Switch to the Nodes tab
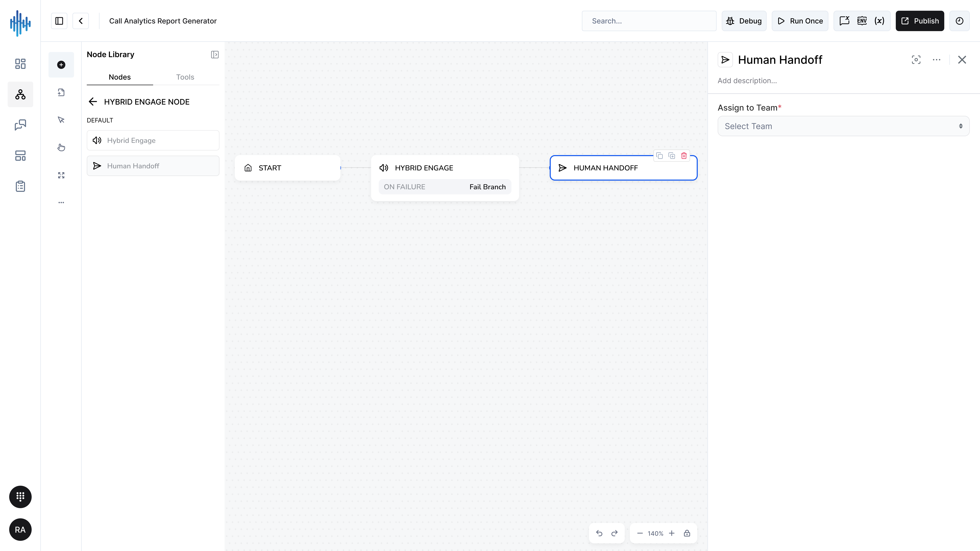The image size is (980, 551). point(120,77)
